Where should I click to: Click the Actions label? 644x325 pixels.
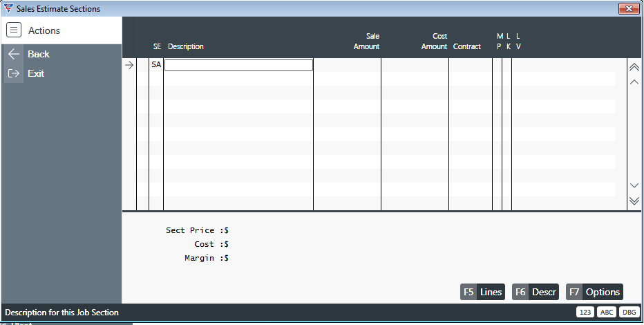click(x=44, y=30)
